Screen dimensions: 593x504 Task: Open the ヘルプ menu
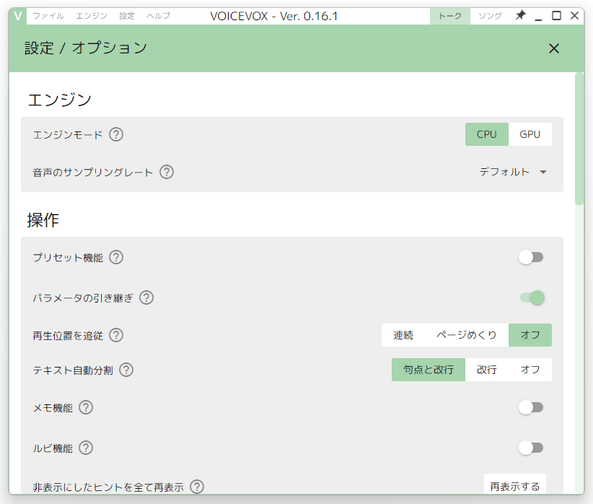click(x=158, y=16)
